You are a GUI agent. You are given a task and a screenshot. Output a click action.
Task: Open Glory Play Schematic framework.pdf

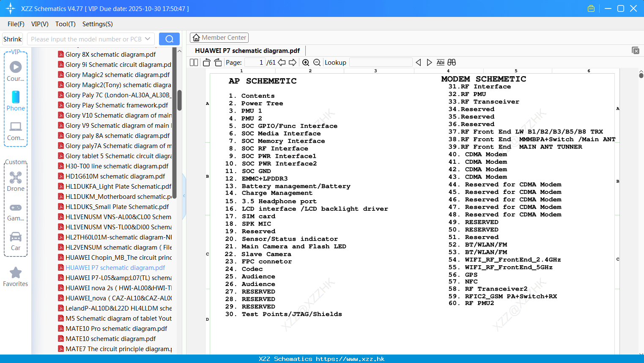pos(117,105)
